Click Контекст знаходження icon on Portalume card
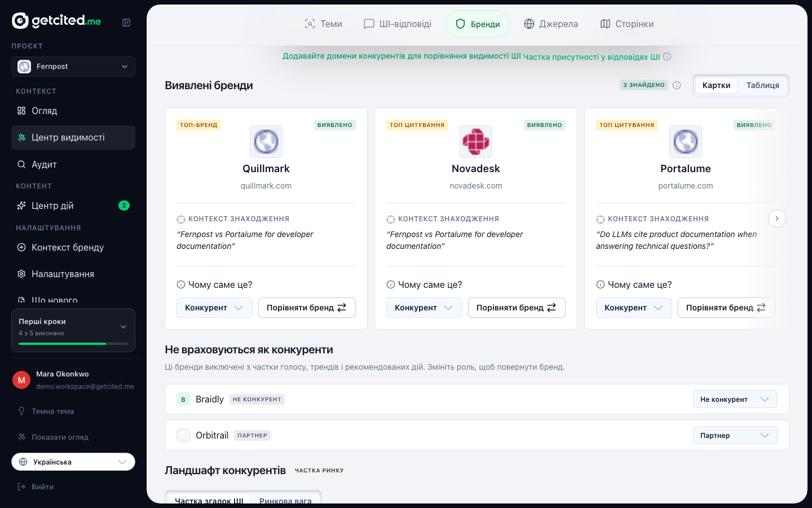 click(601, 219)
